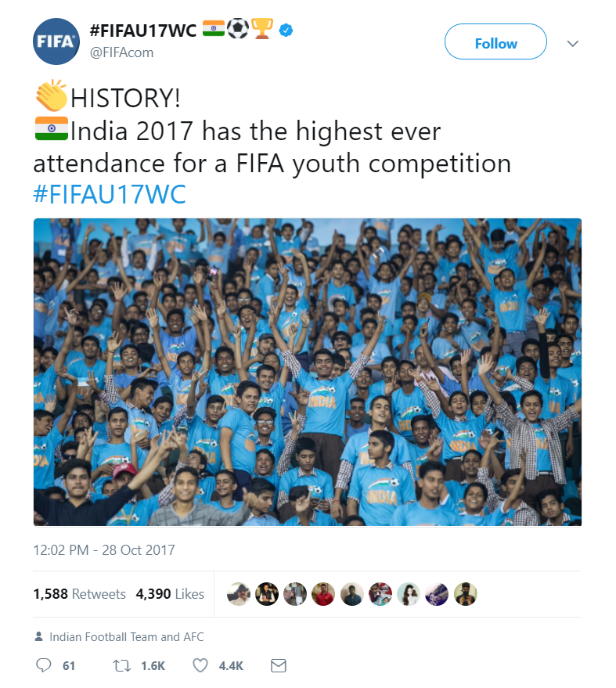Open tagged Indian Football Team and AFC
Screen dimensions: 616x688
point(126,636)
